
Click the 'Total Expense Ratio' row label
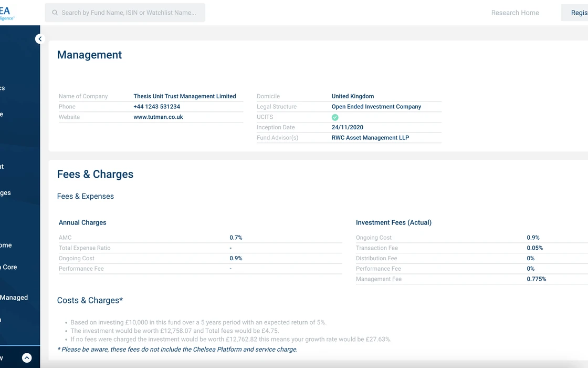(x=85, y=248)
